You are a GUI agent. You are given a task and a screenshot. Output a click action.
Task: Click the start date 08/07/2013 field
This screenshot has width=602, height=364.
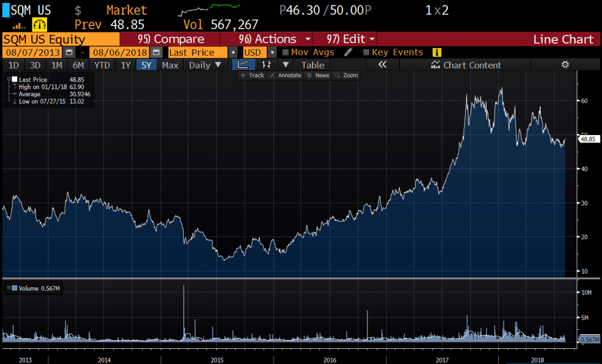tap(33, 52)
